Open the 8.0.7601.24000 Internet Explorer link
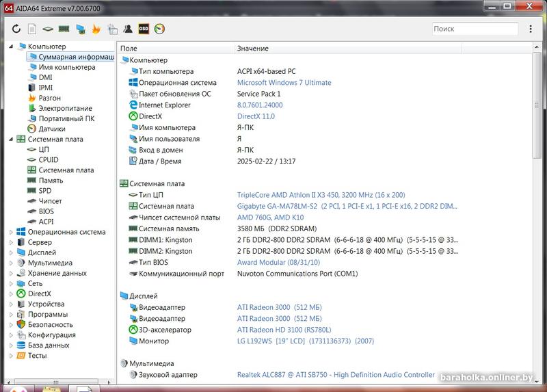This screenshot has height=392, width=547. coord(260,105)
